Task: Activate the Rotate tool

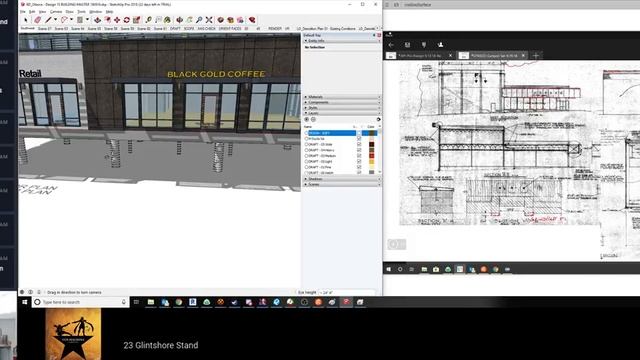Action: [x=127, y=20]
